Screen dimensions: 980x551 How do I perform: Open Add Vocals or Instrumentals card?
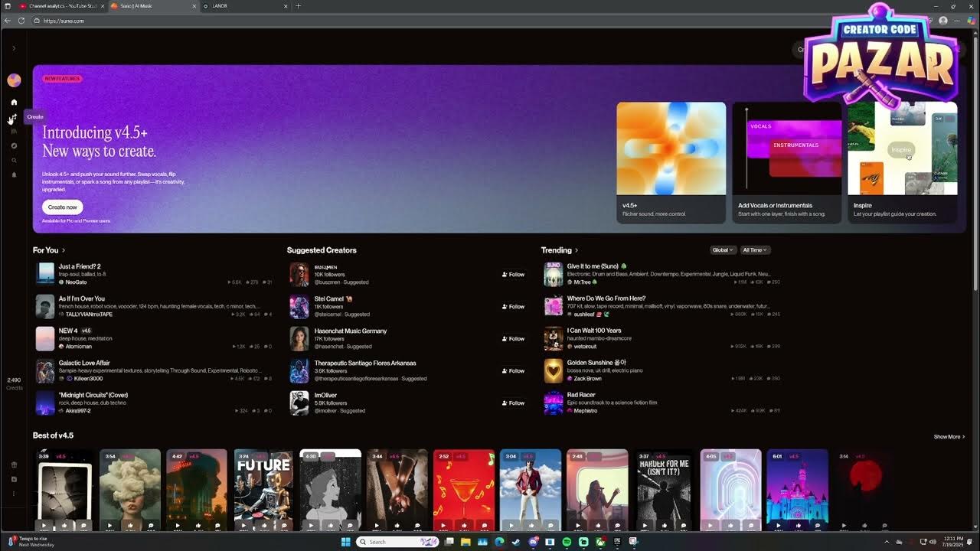[x=786, y=162]
